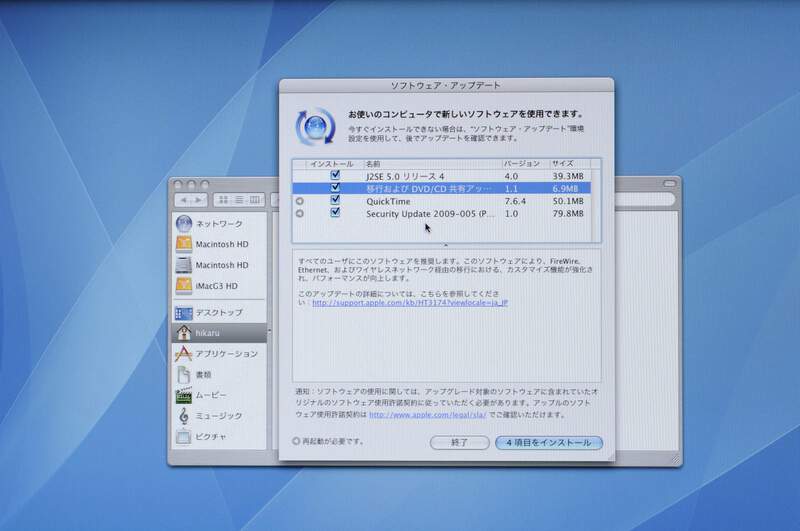
Task: Click the 4 項目をインストール button
Action: [549, 442]
